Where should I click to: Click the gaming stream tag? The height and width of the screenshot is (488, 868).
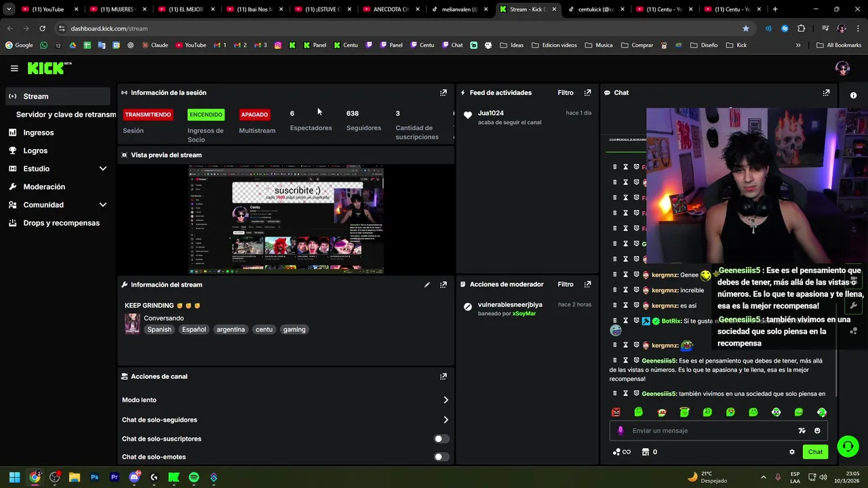point(294,329)
